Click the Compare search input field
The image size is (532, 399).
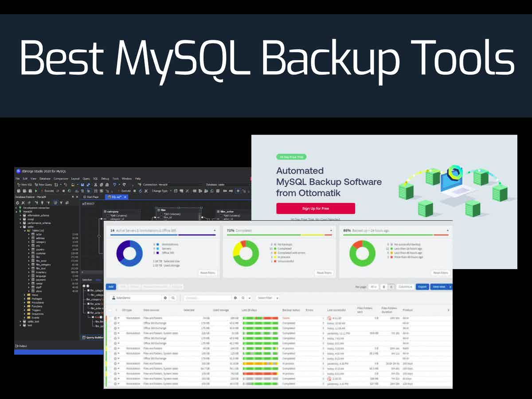207,298
